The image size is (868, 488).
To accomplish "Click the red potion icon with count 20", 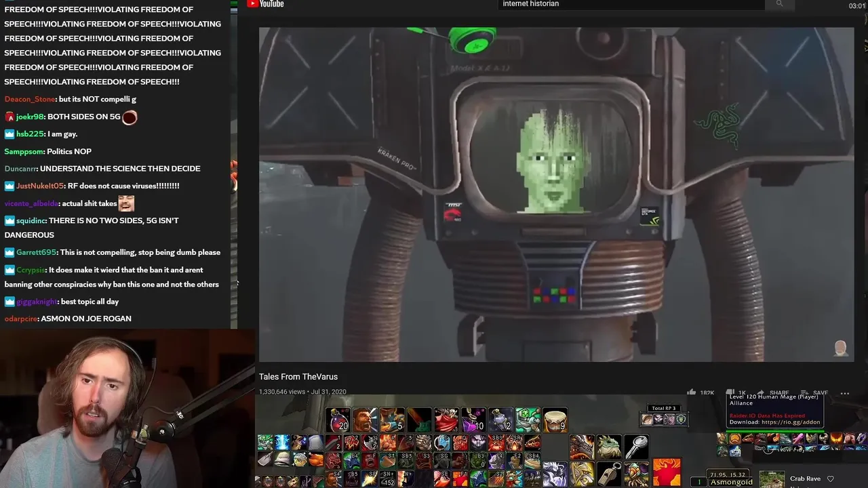I will 338,420.
